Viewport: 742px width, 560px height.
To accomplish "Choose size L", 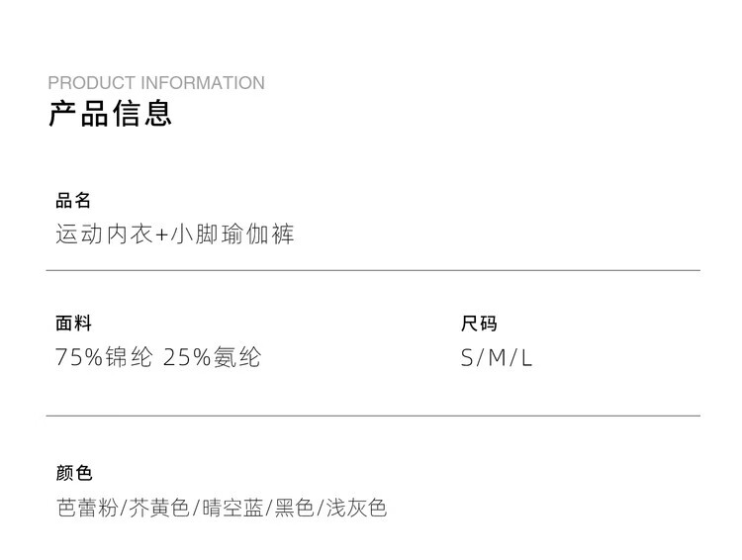I will (x=526, y=358).
